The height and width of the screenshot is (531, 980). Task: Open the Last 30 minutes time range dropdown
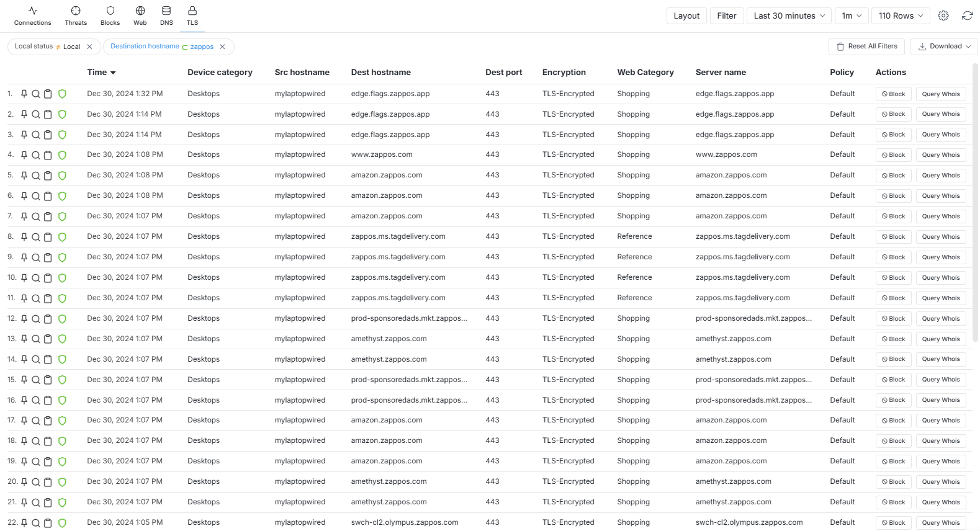[789, 16]
